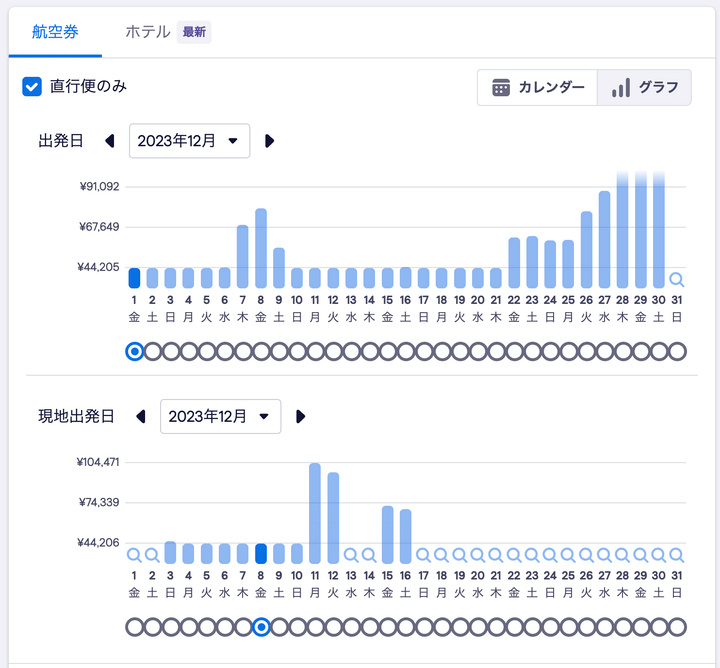
Task: Open the 出発日 month dropdown
Action: pos(189,141)
